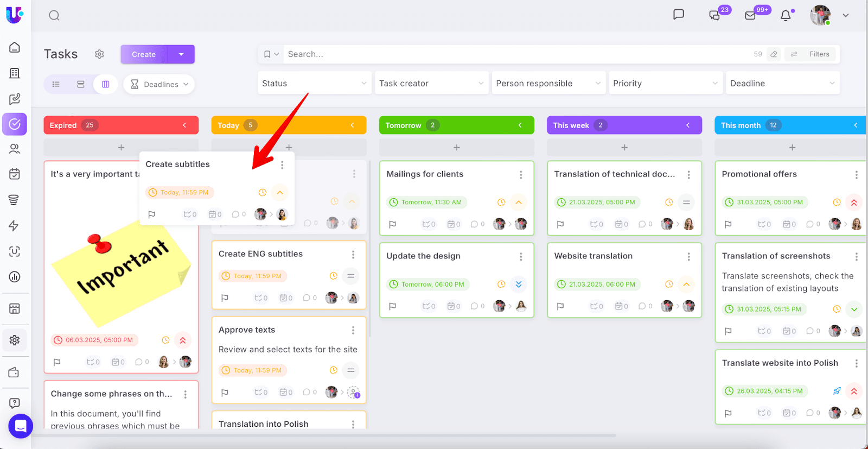Open the Change some phrases task title
This screenshot has width=868, height=449.
(111, 394)
